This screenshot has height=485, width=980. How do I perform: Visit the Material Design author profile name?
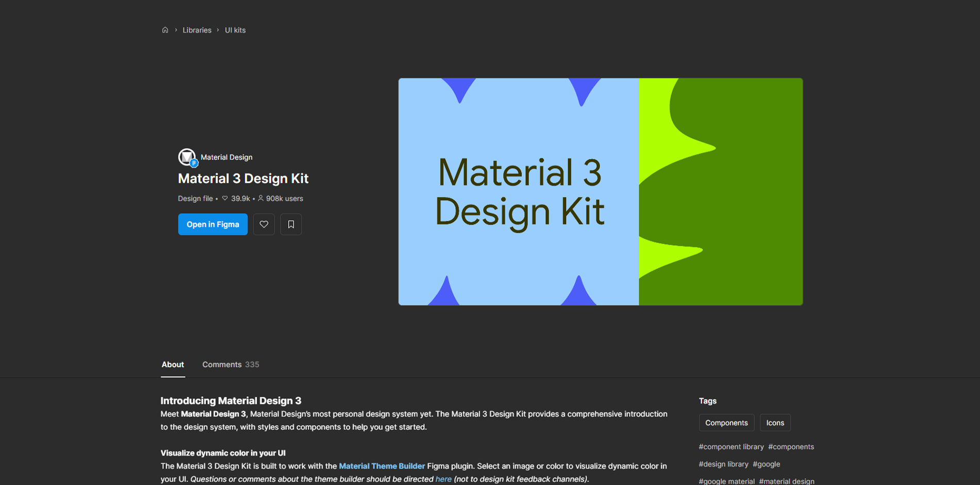pyautogui.click(x=226, y=157)
